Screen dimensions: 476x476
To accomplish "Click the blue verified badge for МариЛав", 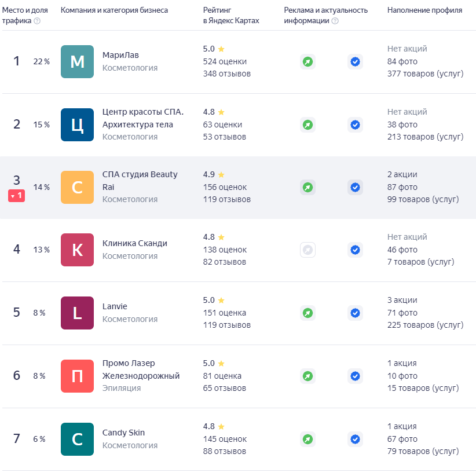I will pyautogui.click(x=355, y=61).
